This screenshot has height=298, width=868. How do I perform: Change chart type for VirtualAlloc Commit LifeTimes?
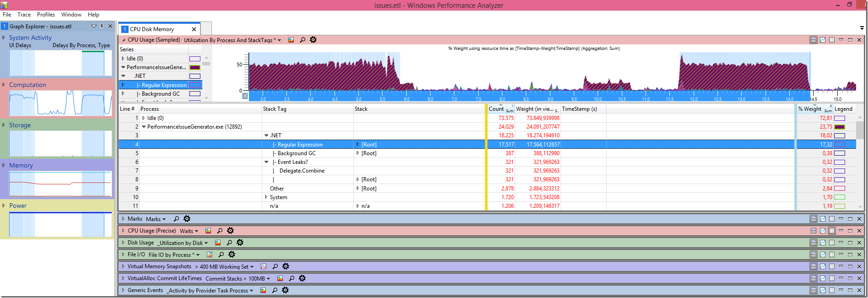click(280, 278)
